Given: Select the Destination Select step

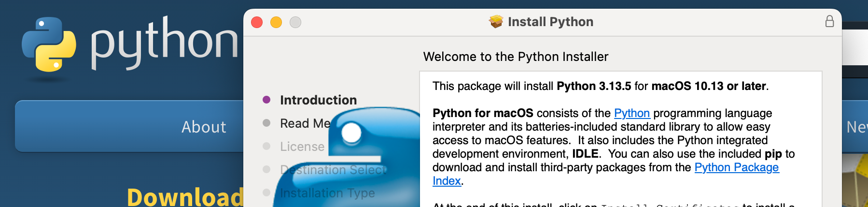Looking at the screenshot, I should coord(334,170).
